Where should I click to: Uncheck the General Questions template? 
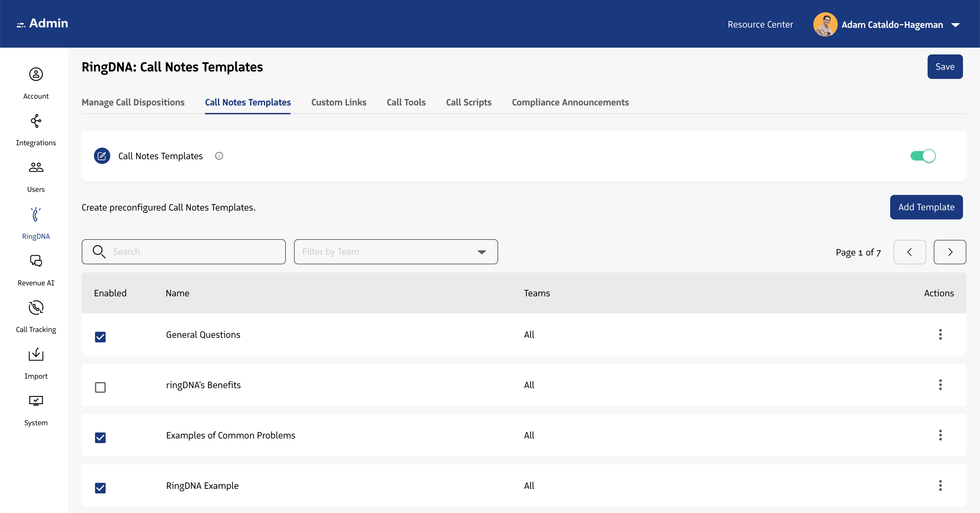click(x=100, y=337)
